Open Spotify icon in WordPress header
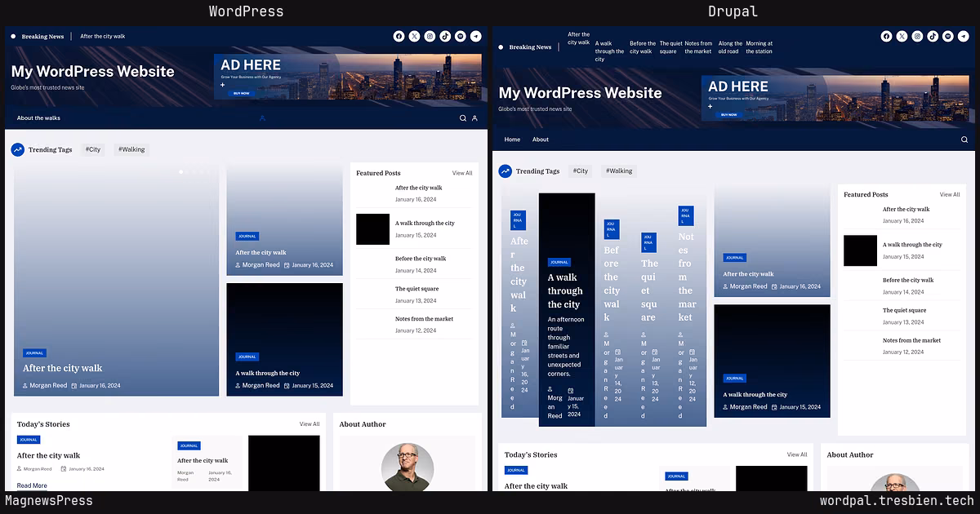980x514 pixels. (461, 36)
